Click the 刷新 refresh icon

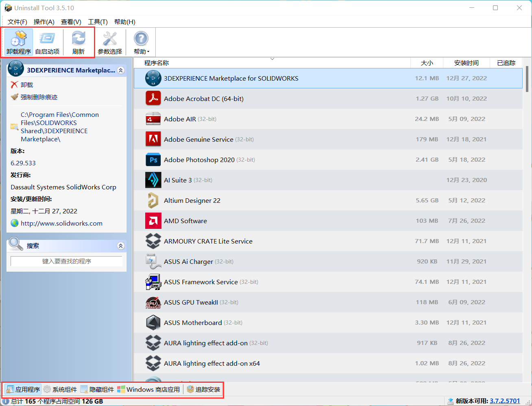click(78, 41)
